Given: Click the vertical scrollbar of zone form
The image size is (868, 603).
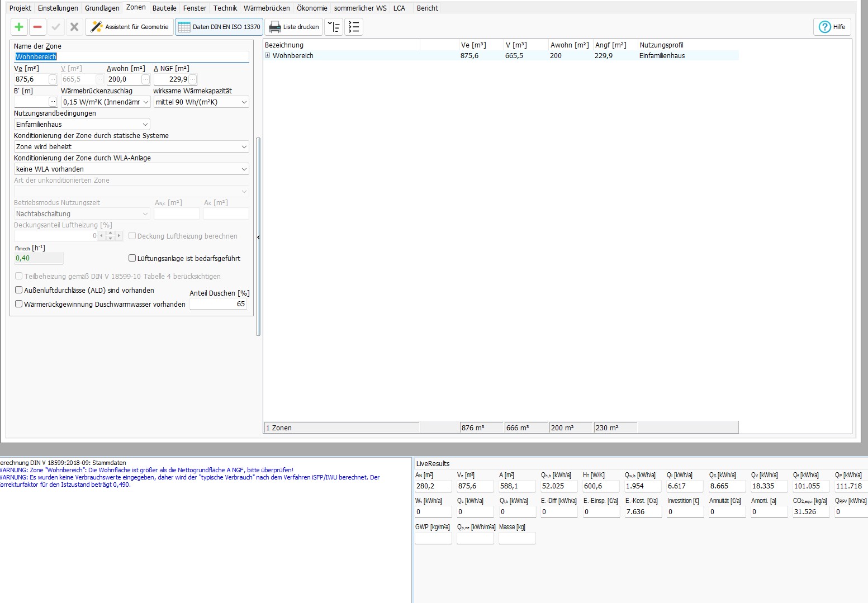Looking at the screenshot, I should tap(258, 236).
